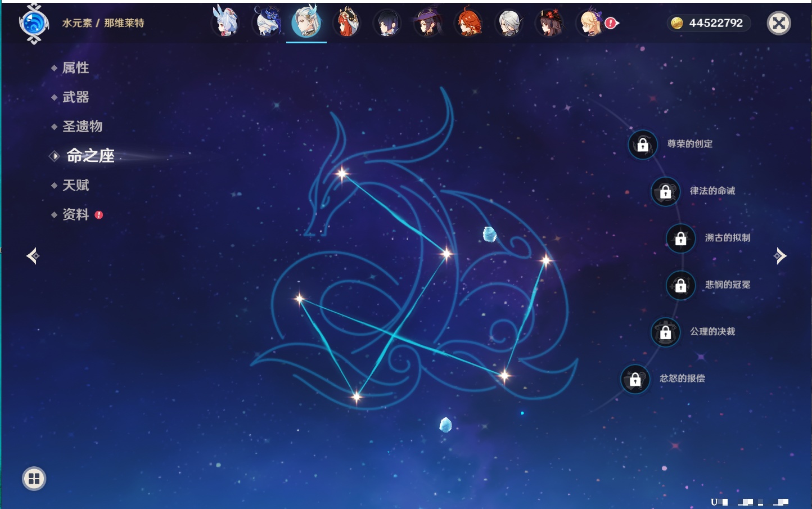
Task: Open the 律法的命诫 constellation node
Action: tap(665, 192)
